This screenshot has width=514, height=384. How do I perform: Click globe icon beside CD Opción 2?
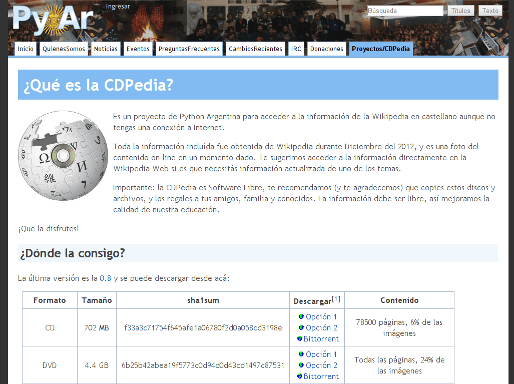(301, 328)
